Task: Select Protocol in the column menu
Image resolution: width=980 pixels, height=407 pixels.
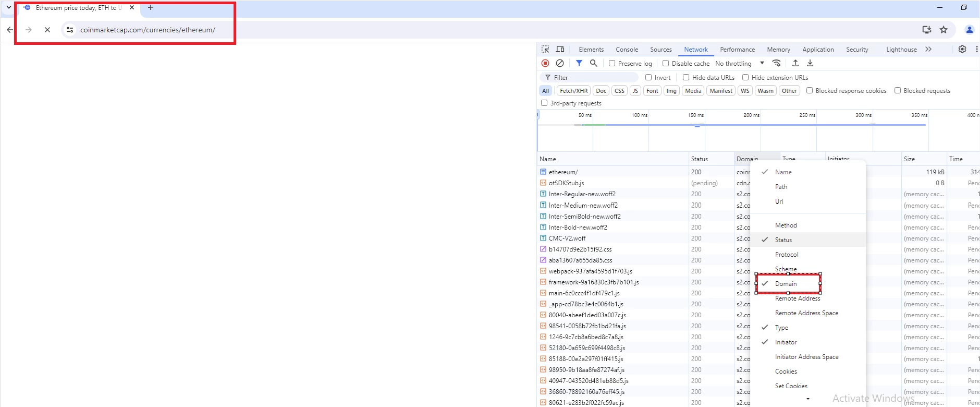Action: click(x=808, y=254)
